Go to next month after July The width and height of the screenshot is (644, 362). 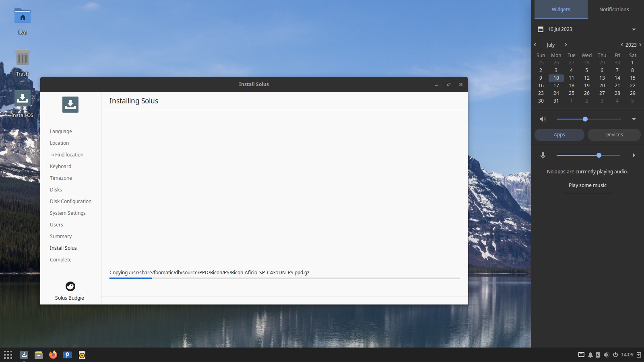click(566, 45)
